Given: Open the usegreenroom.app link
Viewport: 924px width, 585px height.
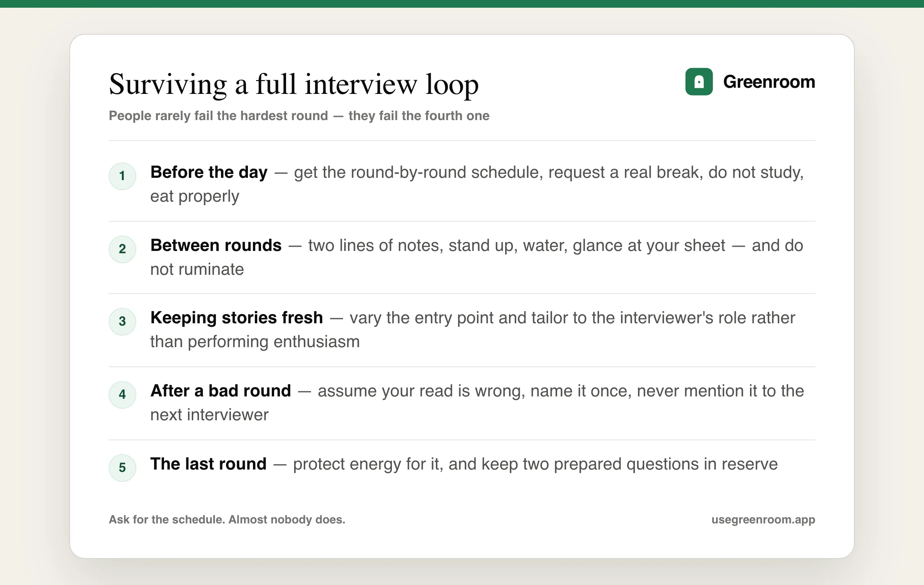Looking at the screenshot, I should 763,520.
